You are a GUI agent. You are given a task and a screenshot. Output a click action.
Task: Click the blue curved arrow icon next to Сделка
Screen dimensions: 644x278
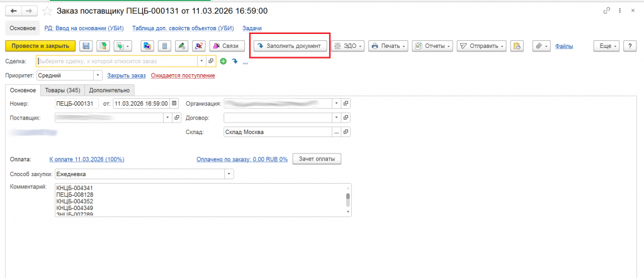click(235, 61)
